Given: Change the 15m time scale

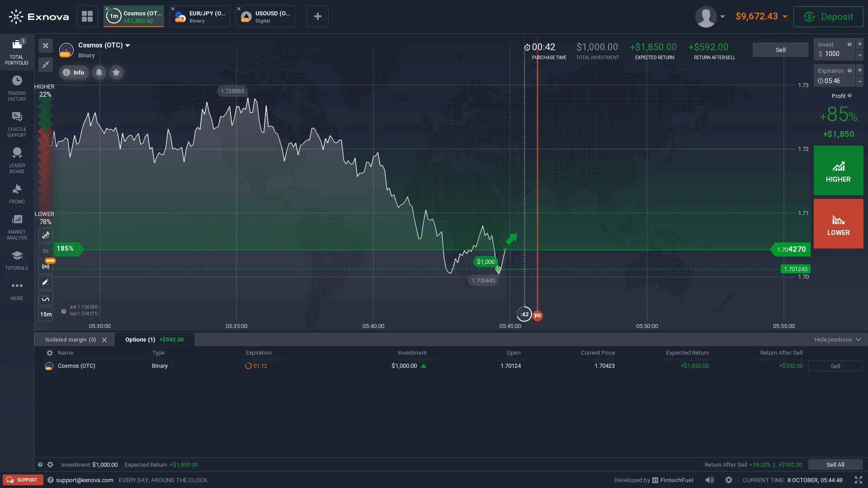Looking at the screenshot, I should [46, 314].
